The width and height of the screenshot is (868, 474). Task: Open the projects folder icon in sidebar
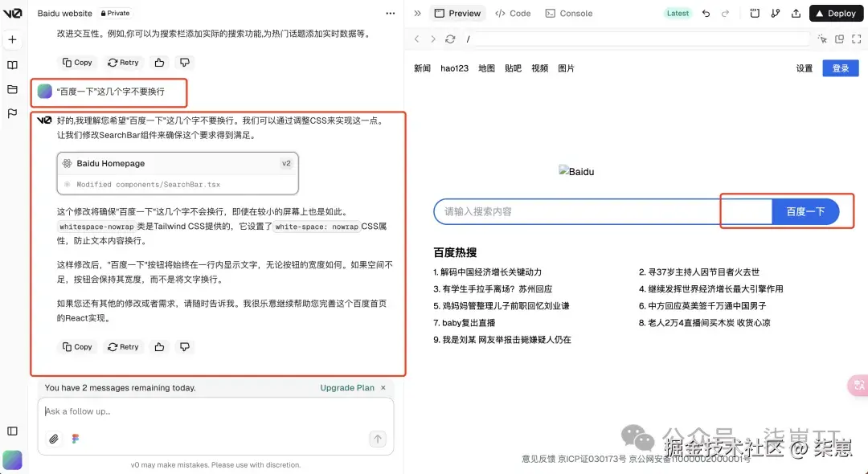tap(12, 89)
